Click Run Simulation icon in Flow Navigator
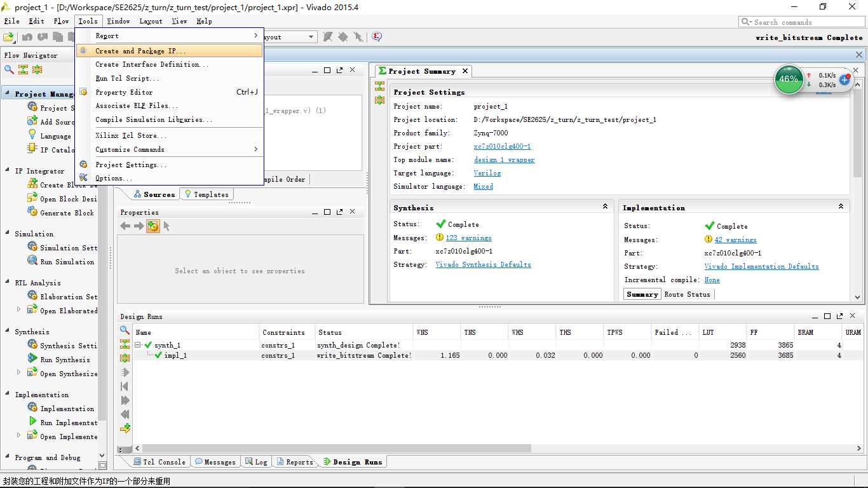This screenshot has height=488, width=868. point(32,261)
